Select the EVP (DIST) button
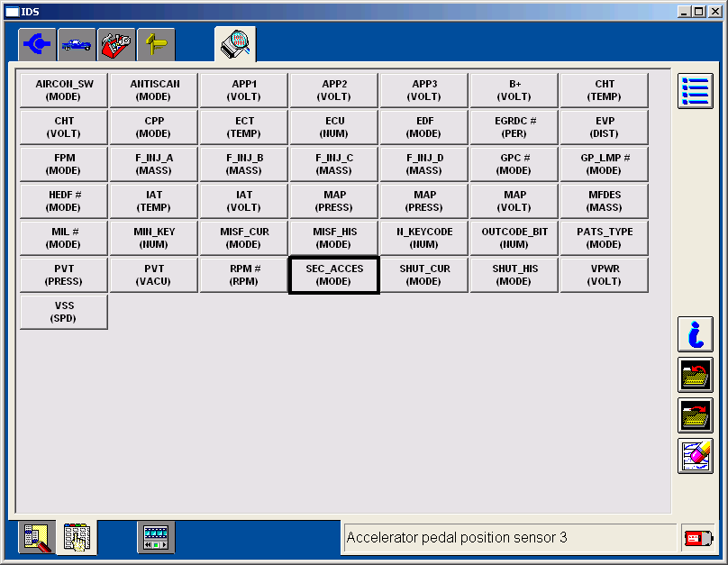 605,127
